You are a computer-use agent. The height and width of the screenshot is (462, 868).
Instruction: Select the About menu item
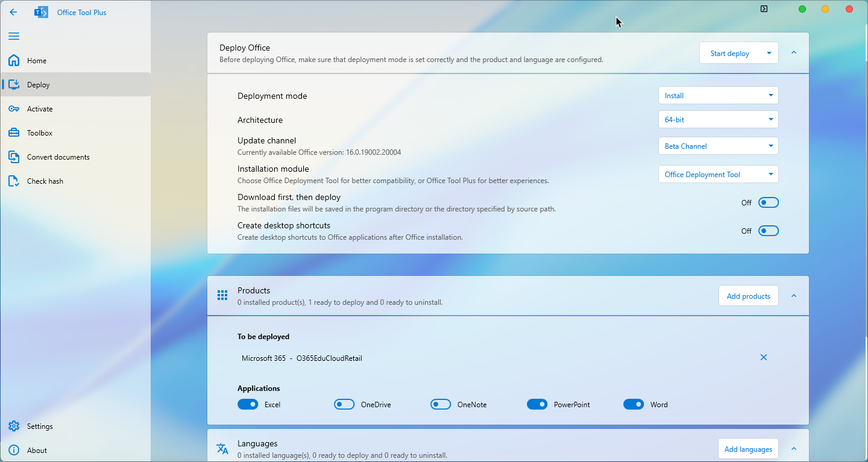point(37,450)
